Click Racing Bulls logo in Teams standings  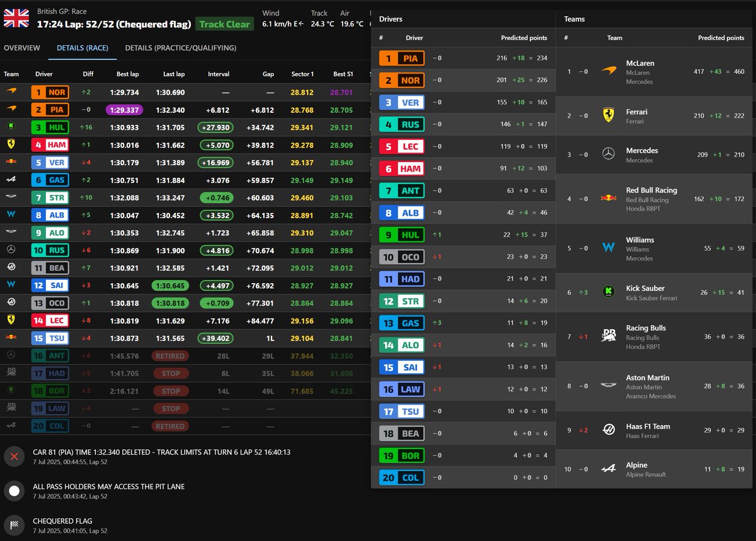pos(608,337)
